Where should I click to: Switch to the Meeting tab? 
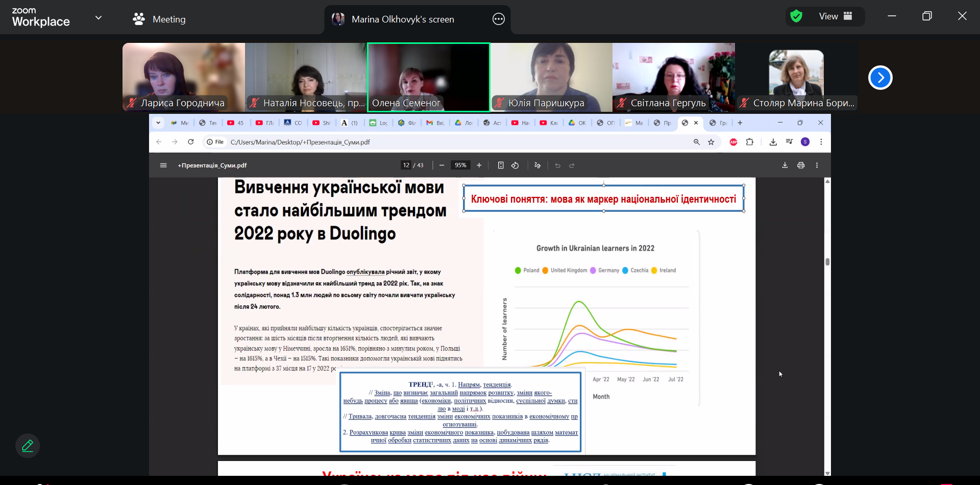(159, 19)
